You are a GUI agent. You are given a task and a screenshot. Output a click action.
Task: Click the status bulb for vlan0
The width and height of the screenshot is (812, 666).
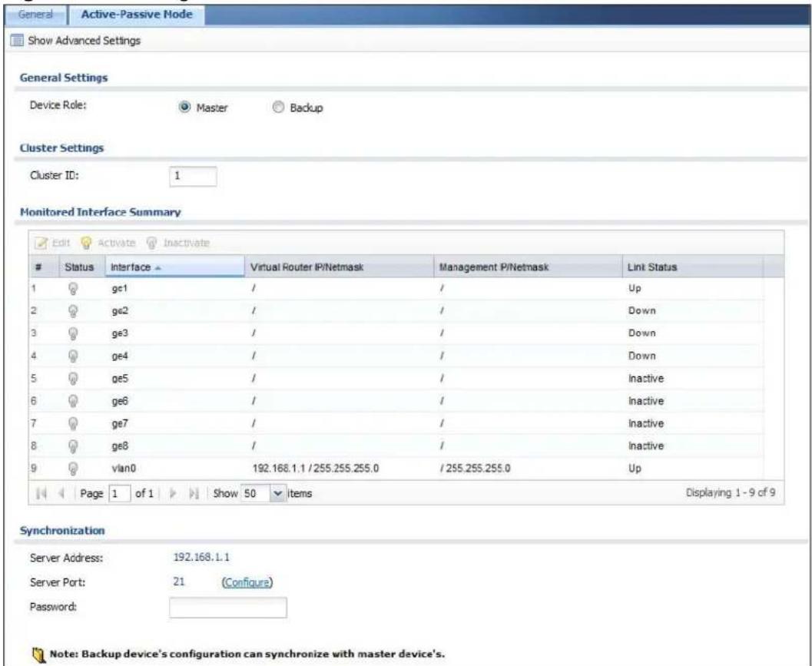pyautogui.click(x=73, y=468)
